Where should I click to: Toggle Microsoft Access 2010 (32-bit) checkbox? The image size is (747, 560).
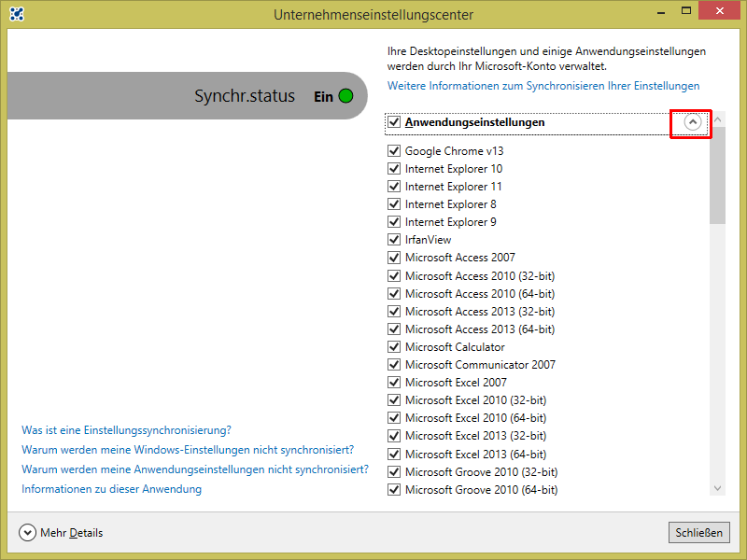click(394, 275)
